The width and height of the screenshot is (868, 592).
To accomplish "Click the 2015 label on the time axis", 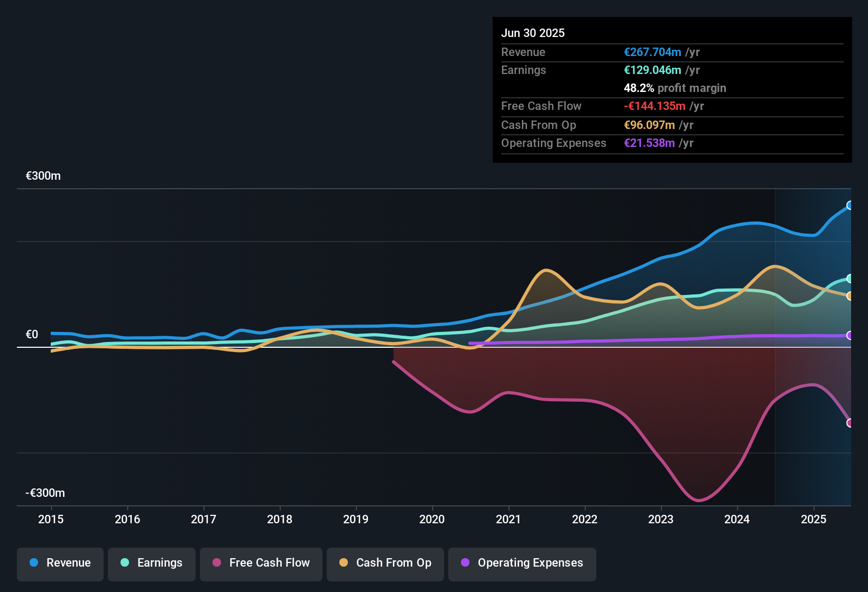I will pos(51,520).
